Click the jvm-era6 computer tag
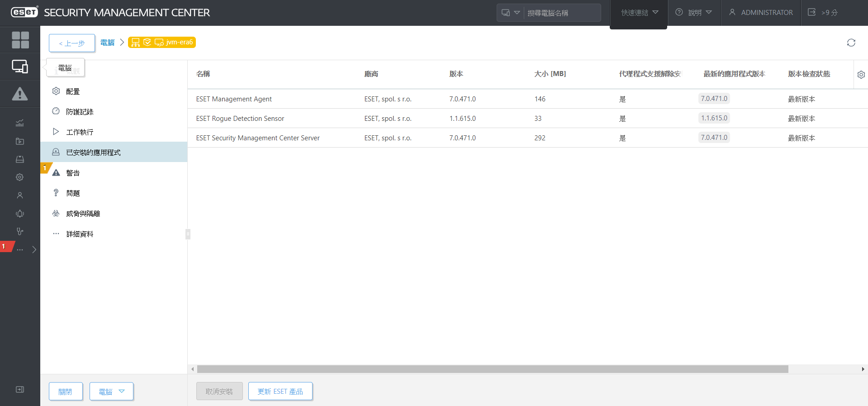Image resolution: width=868 pixels, height=406 pixels. tap(162, 42)
